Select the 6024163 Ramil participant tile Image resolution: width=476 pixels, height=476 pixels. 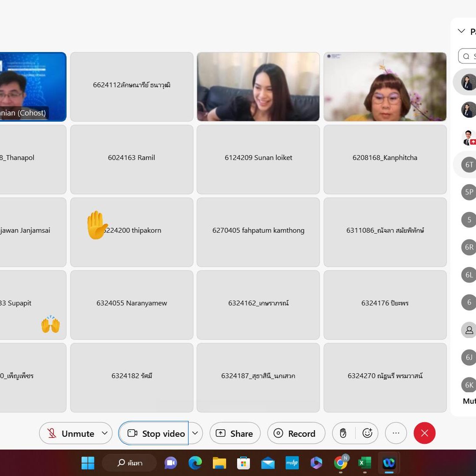(x=131, y=159)
